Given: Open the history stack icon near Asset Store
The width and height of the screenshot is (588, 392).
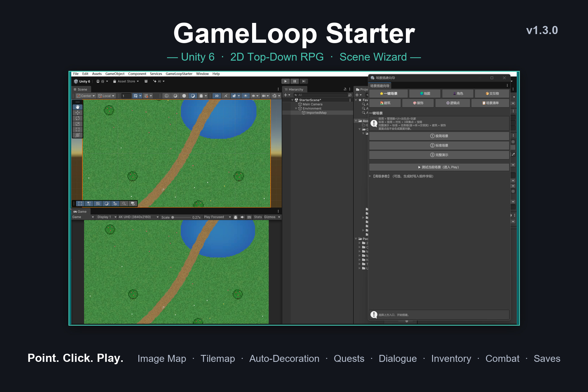Looking at the screenshot, I should tap(146, 81).
